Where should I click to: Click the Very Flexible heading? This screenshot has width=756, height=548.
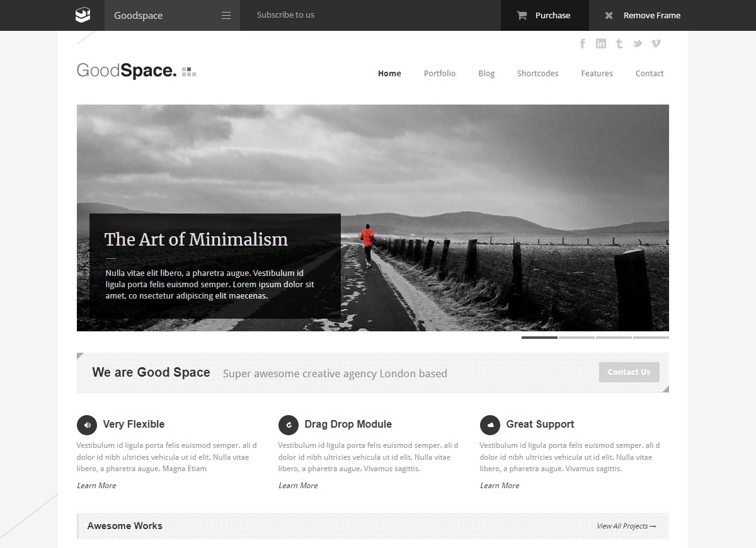pyautogui.click(x=134, y=425)
